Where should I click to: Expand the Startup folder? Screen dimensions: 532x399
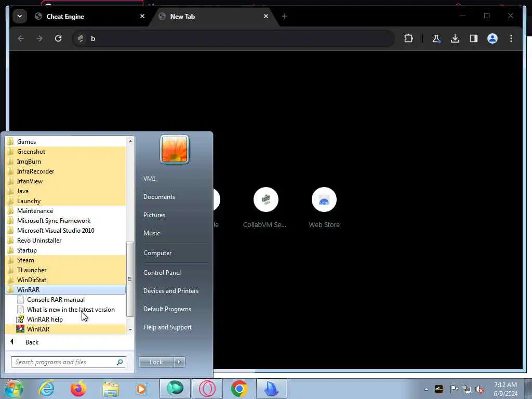(65, 250)
